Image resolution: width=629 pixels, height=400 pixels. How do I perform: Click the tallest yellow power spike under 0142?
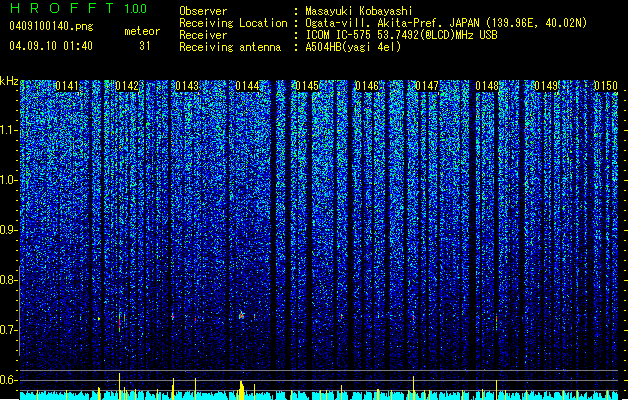tap(119, 386)
